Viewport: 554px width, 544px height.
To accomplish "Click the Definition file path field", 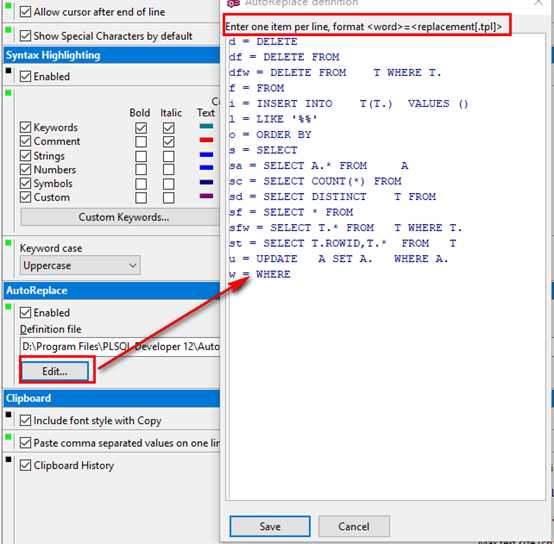I will 120,346.
